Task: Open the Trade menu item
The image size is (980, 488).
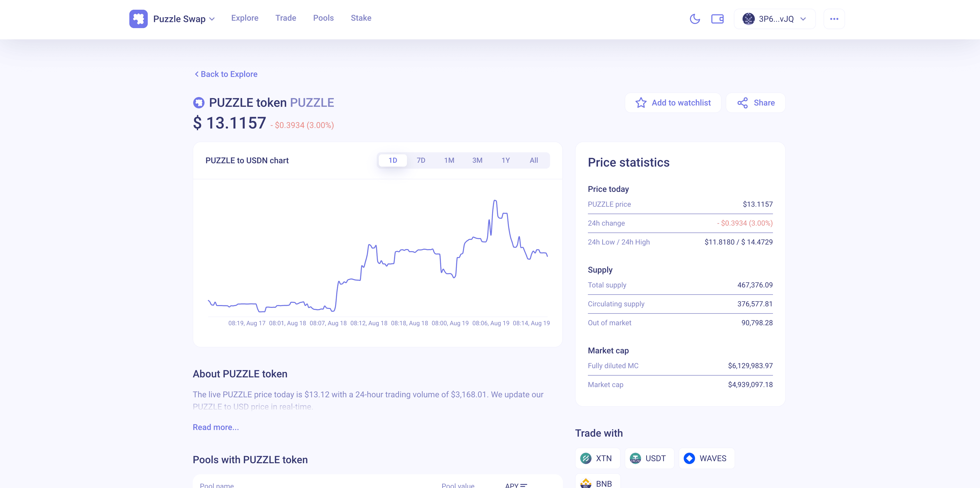Action: click(286, 18)
